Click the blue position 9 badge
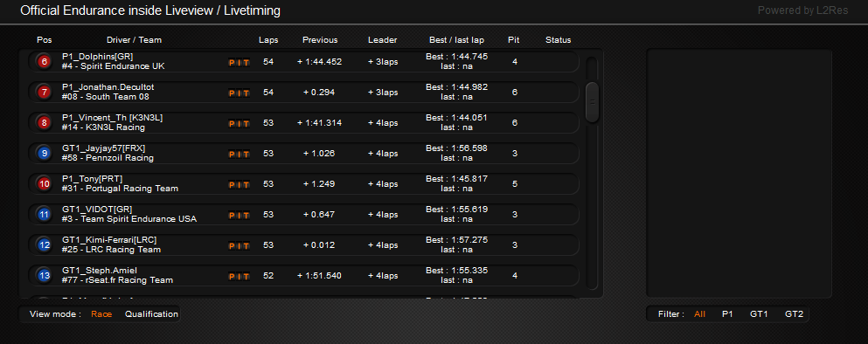Viewport: 868px width, 344px height. click(x=45, y=153)
